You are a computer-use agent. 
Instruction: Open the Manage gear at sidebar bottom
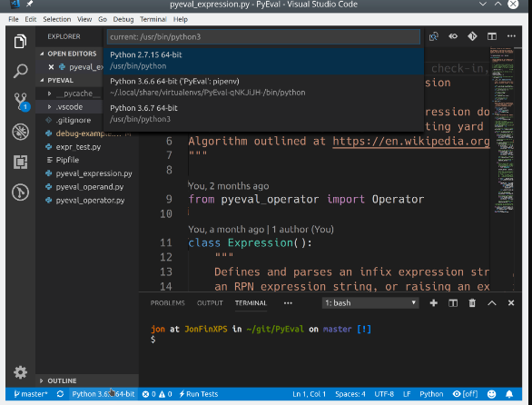[x=20, y=372]
